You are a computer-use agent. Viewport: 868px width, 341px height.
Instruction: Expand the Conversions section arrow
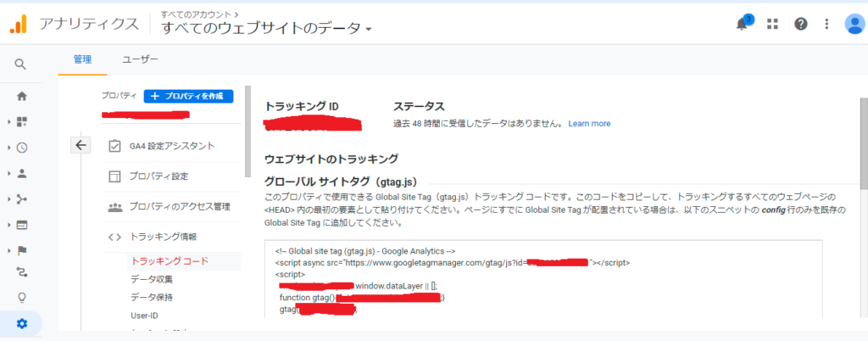point(9,250)
